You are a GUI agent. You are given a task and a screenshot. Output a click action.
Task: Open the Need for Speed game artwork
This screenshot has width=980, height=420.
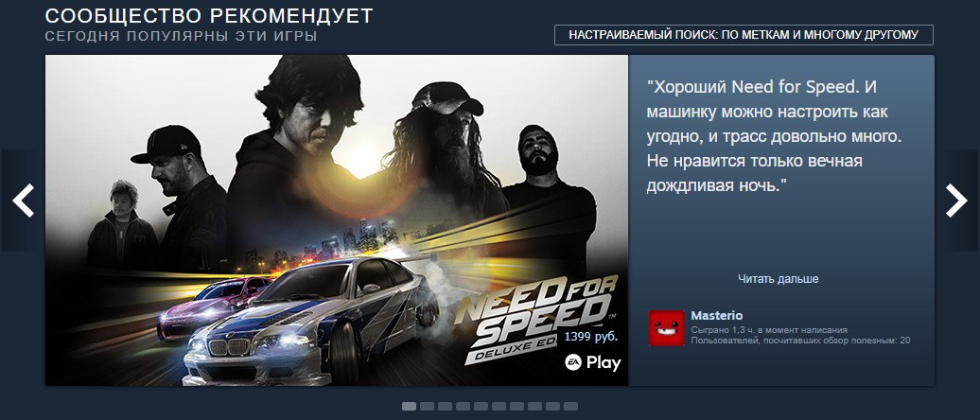click(x=337, y=220)
